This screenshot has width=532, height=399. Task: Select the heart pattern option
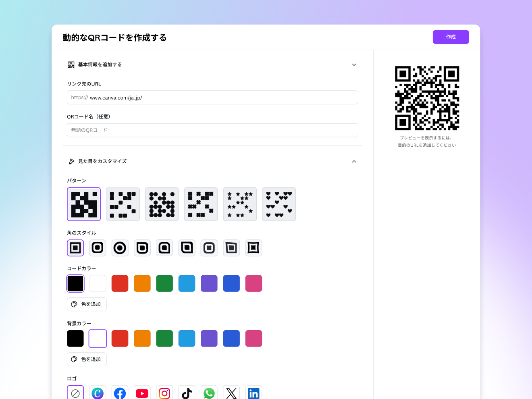coord(278,204)
